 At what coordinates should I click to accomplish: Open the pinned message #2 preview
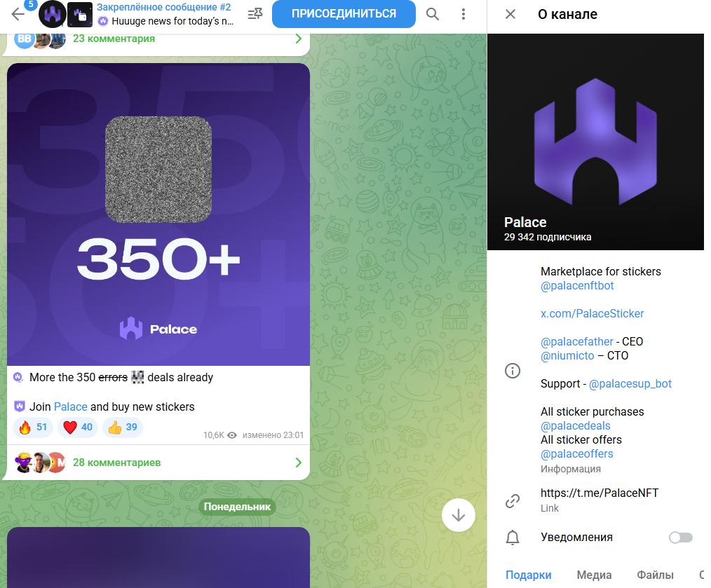pyautogui.click(x=165, y=14)
